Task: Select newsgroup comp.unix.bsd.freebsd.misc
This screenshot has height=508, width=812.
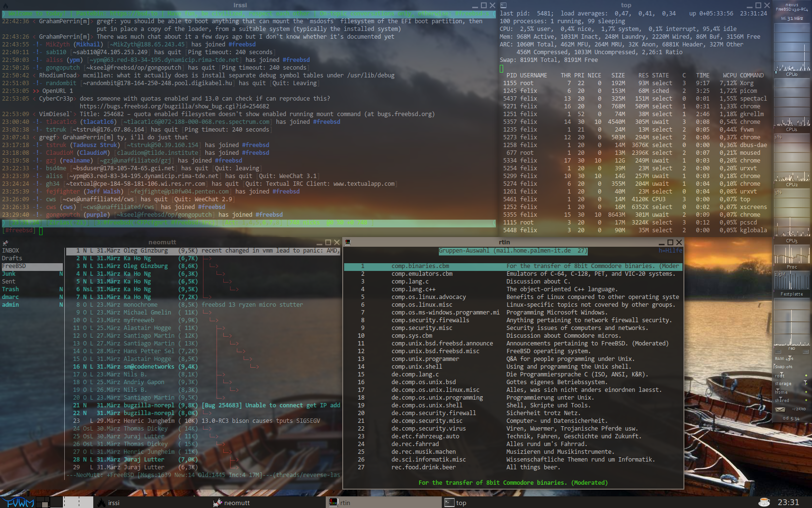Action: click(x=513, y=351)
